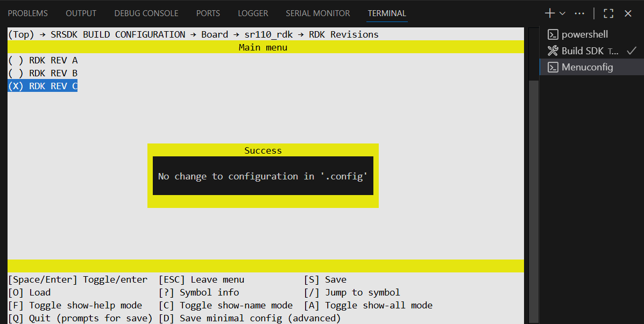Image resolution: width=644 pixels, height=324 pixels.
Task: Open the launch profile dropdown chevron
Action: tap(563, 13)
